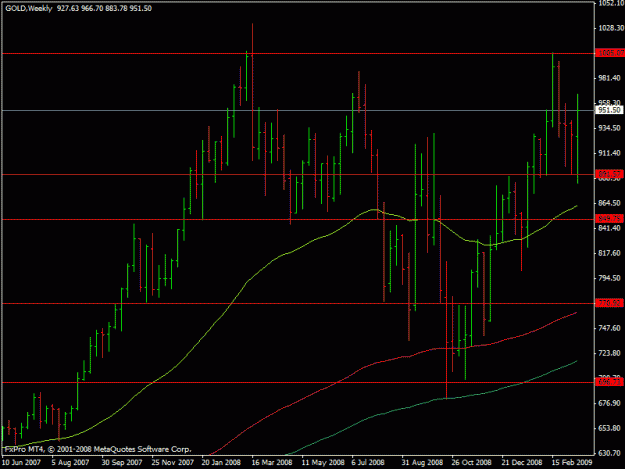Click the red 891.57 level price tag
The width and height of the screenshot is (625, 469).
click(x=609, y=174)
